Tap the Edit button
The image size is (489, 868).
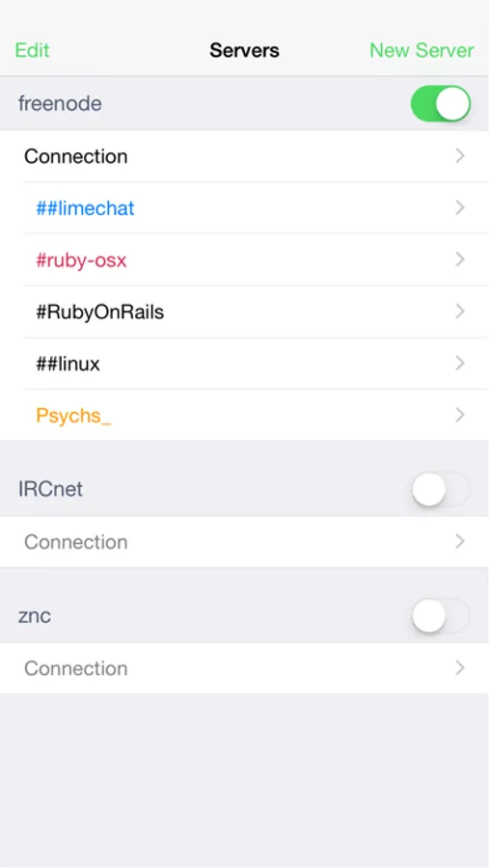coord(32,50)
